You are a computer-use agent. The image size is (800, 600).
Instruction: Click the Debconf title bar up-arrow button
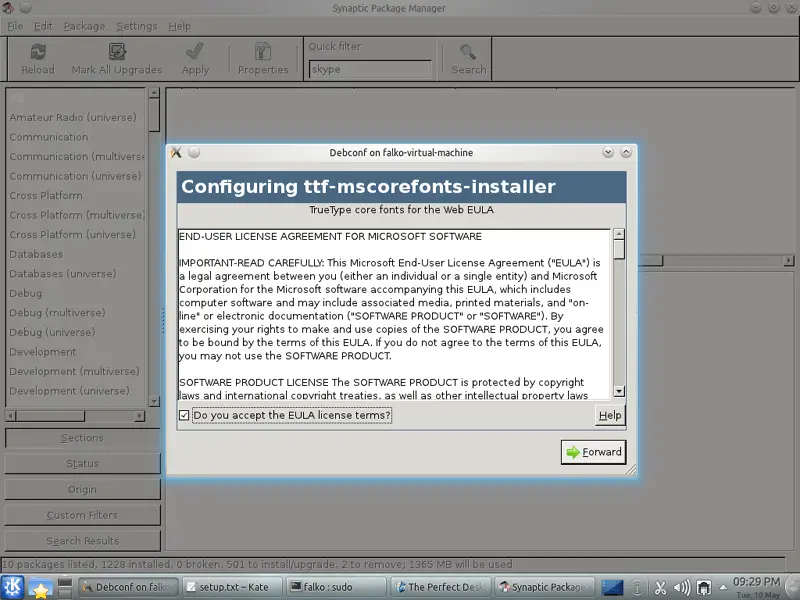pyautogui.click(x=626, y=152)
